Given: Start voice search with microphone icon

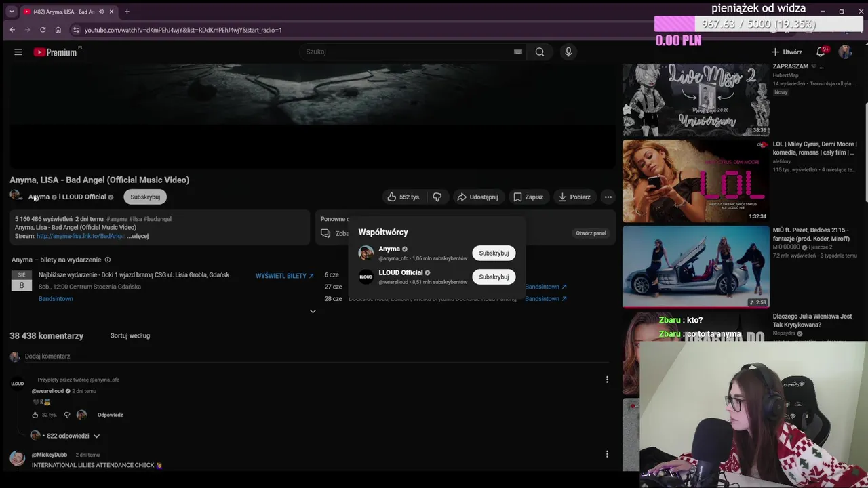Looking at the screenshot, I should coord(568,52).
